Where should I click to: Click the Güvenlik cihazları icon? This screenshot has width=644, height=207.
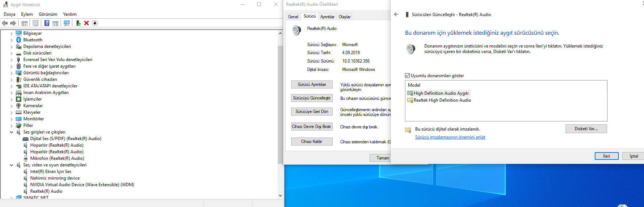19,79
